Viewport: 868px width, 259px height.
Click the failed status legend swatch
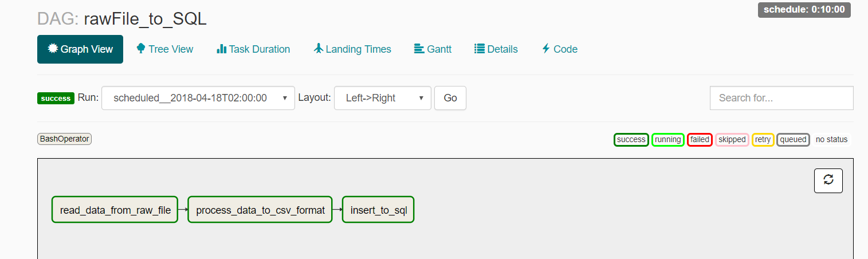[x=700, y=139]
